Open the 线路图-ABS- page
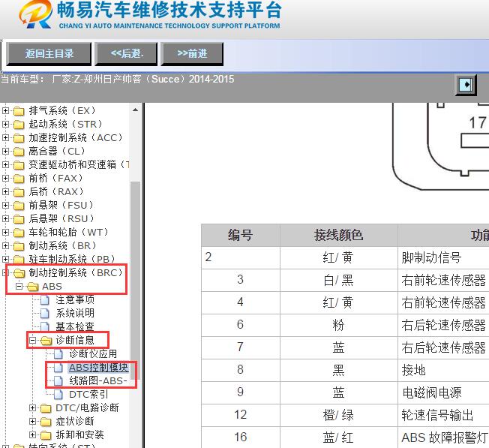This screenshot has height=448, width=489. point(98,380)
